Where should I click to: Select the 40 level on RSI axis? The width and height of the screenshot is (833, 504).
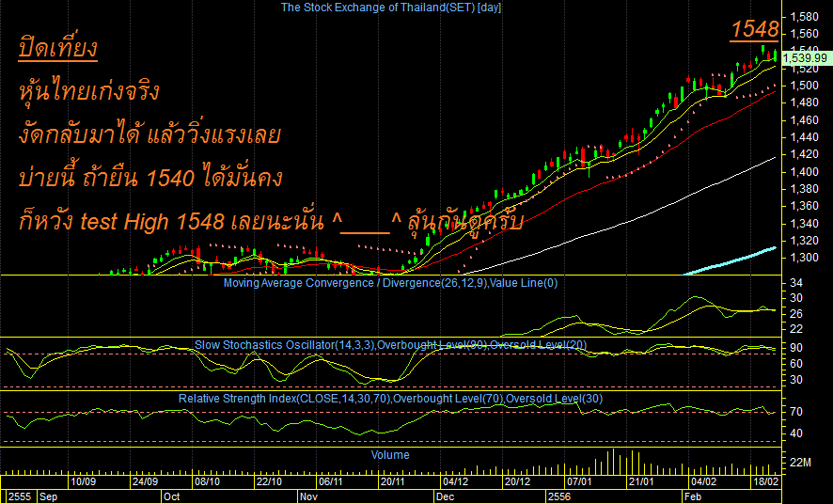[796, 433]
